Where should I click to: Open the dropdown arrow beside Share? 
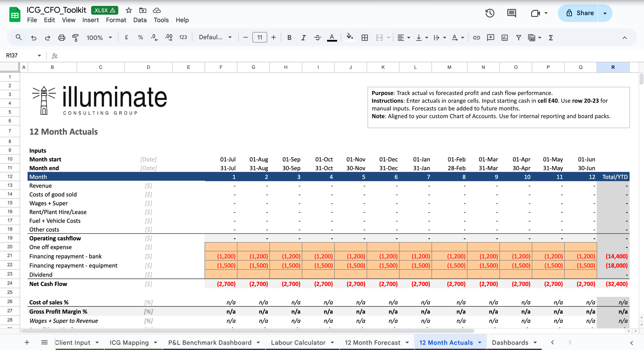tap(605, 13)
